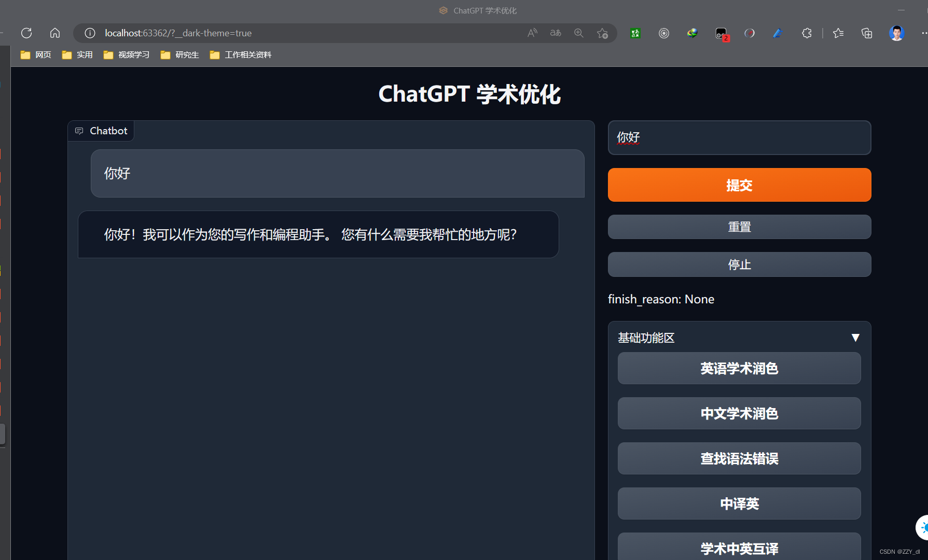Click the 英语学术润色 button
This screenshot has height=560, width=928.
pos(739,368)
